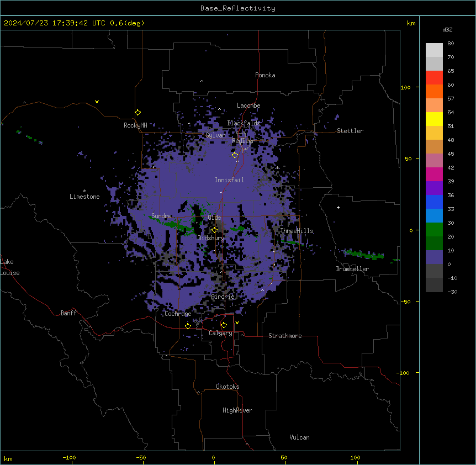Click the Vulcan city label
Viewport: 476px width, 465px height.
pos(299,437)
